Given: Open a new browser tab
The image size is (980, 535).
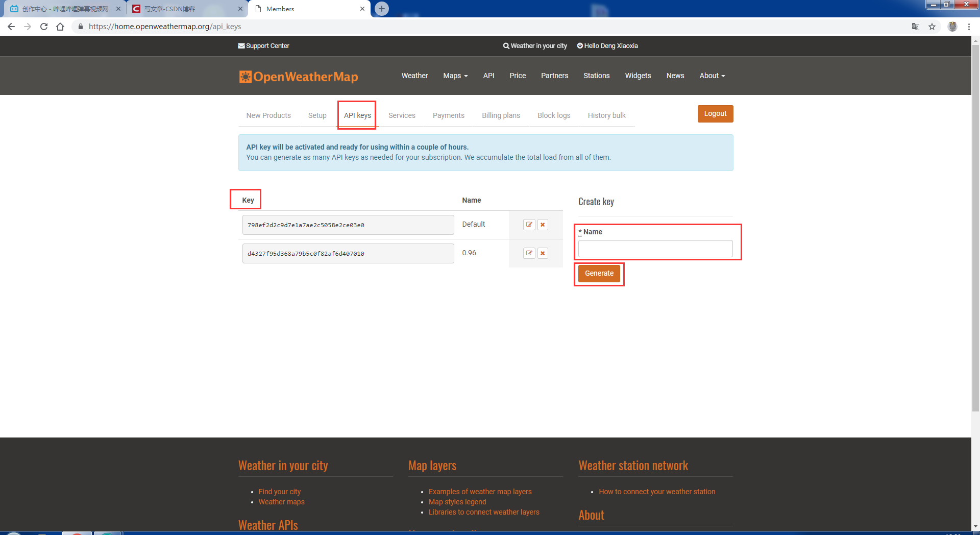Looking at the screenshot, I should pos(382,9).
